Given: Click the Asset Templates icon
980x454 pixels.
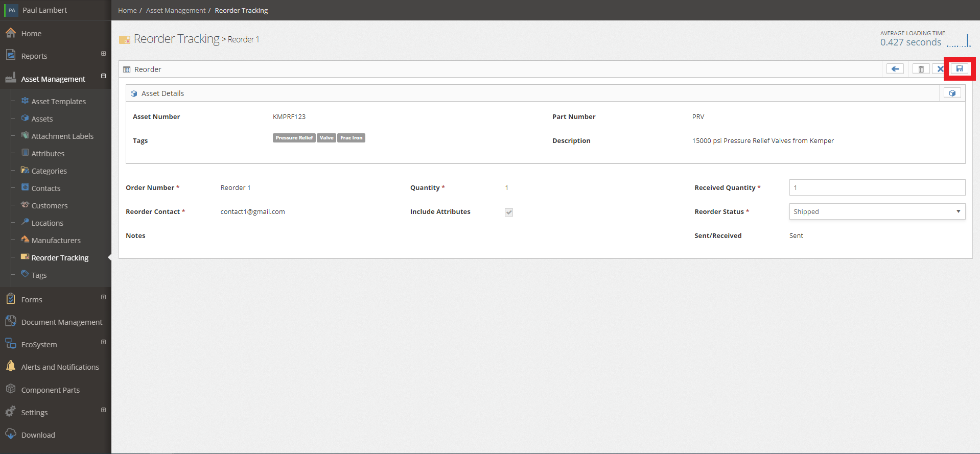Looking at the screenshot, I should tap(25, 101).
